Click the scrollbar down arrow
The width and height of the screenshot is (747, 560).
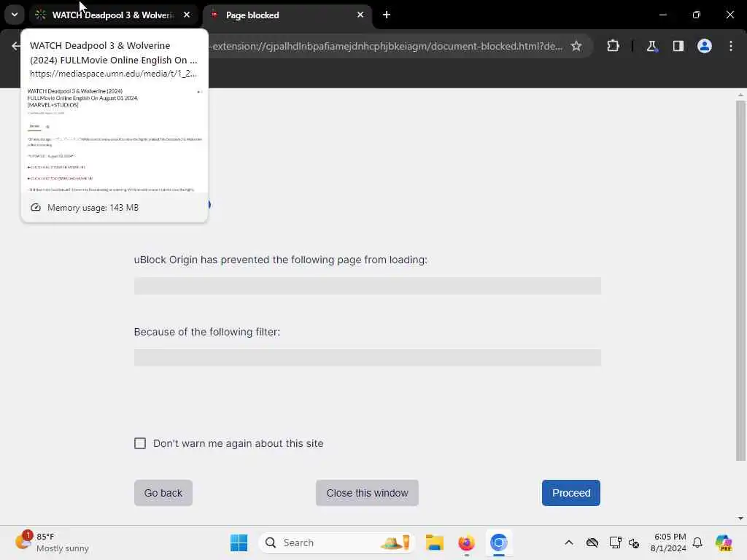(x=740, y=518)
